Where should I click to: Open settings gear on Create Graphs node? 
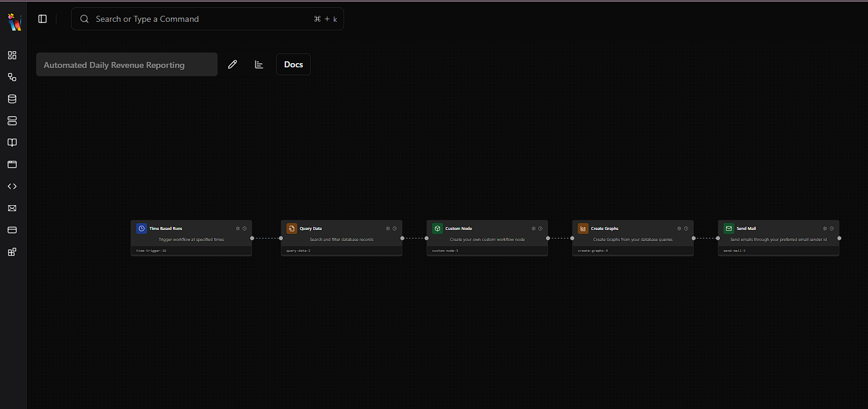pyautogui.click(x=679, y=229)
